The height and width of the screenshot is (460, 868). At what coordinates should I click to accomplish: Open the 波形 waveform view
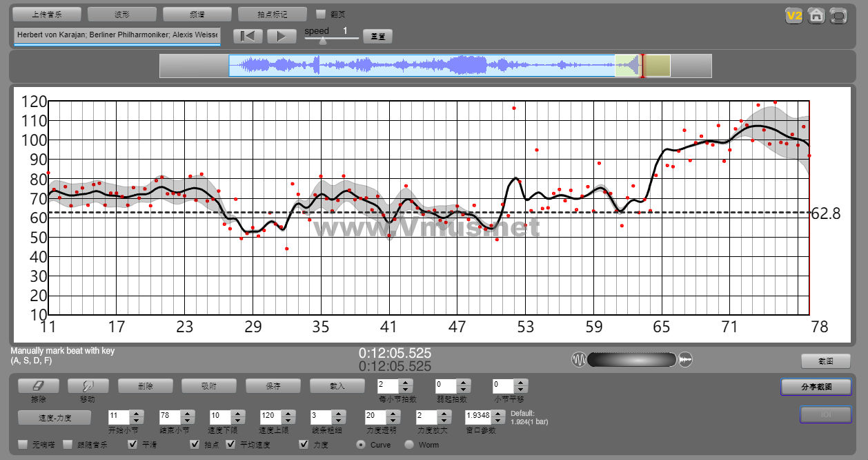pyautogui.click(x=122, y=14)
